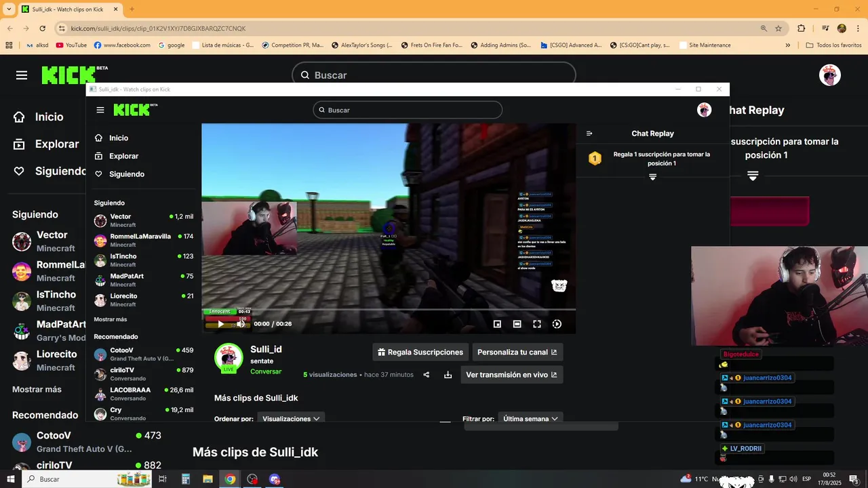Image resolution: width=868 pixels, height=488 pixels.
Task: Click Mostrar más in background page sidebar
Action: [x=37, y=389]
